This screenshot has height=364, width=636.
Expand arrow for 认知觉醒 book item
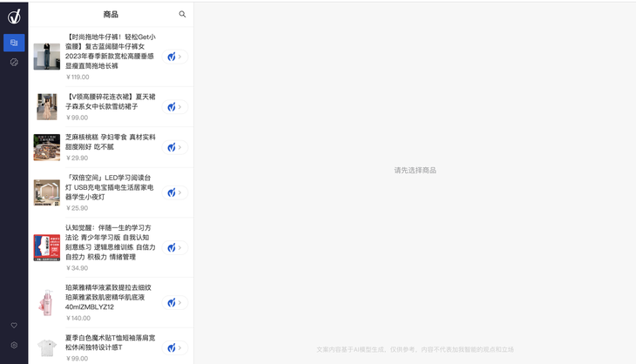(180, 247)
